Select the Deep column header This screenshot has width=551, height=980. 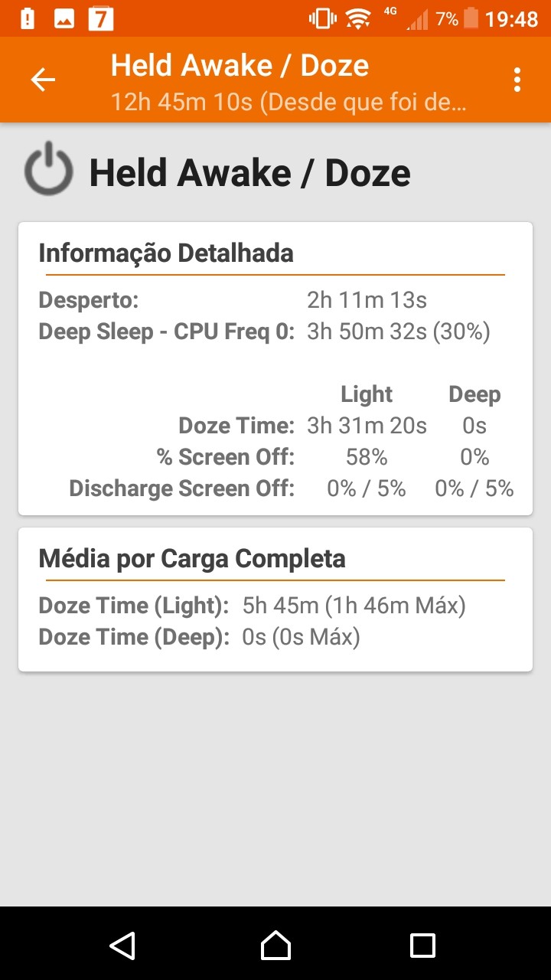tap(474, 394)
